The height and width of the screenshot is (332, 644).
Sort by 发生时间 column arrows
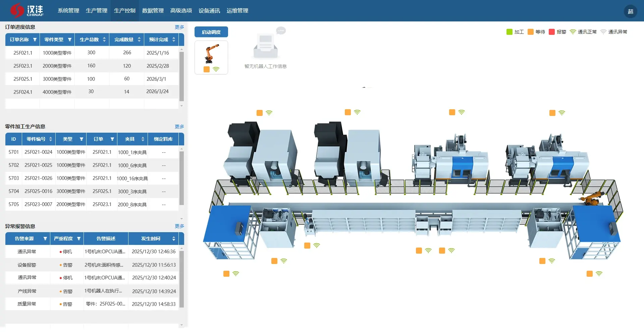174,239
